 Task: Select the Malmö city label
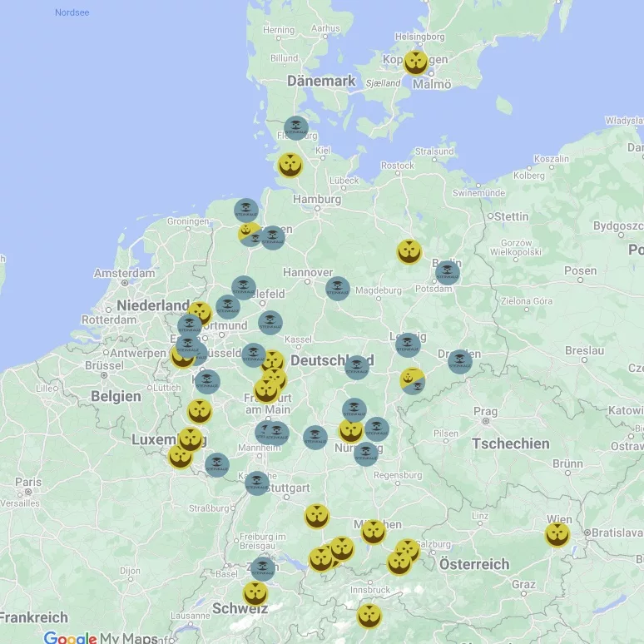click(x=432, y=84)
